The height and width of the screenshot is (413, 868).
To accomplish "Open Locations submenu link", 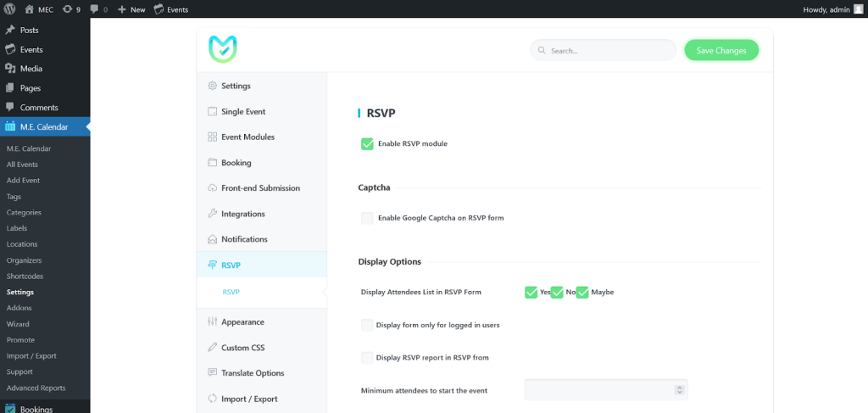I will (22, 244).
